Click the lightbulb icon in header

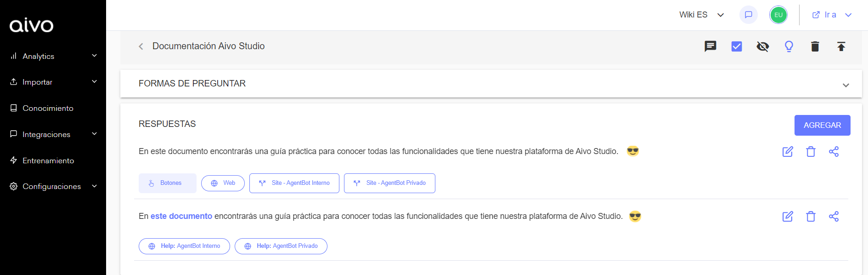pyautogui.click(x=789, y=46)
